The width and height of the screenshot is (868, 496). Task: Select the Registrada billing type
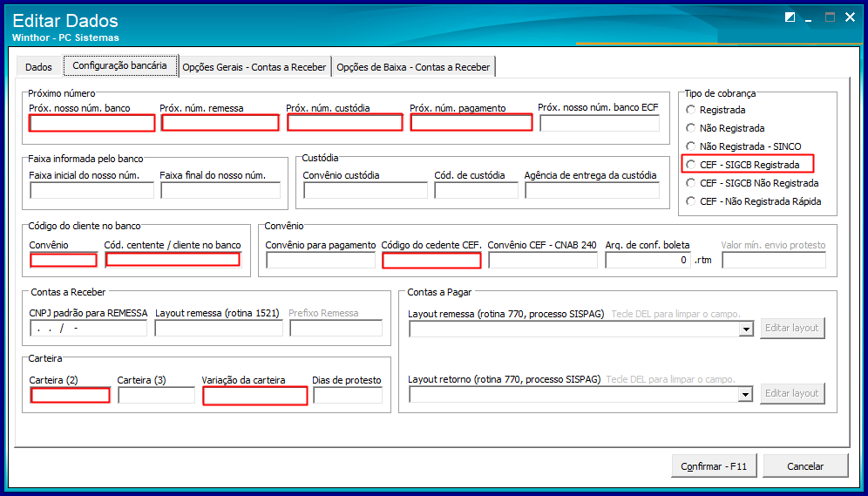(715, 110)
